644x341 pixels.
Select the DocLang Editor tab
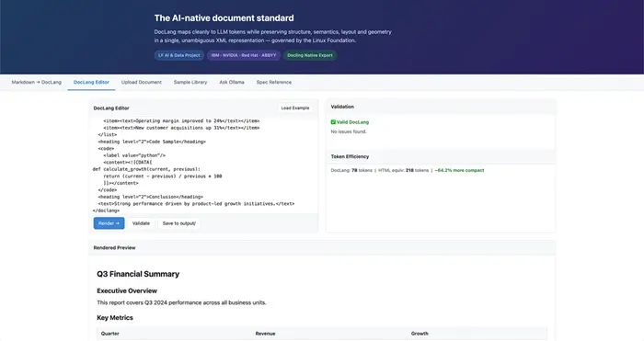click(91, 82)
